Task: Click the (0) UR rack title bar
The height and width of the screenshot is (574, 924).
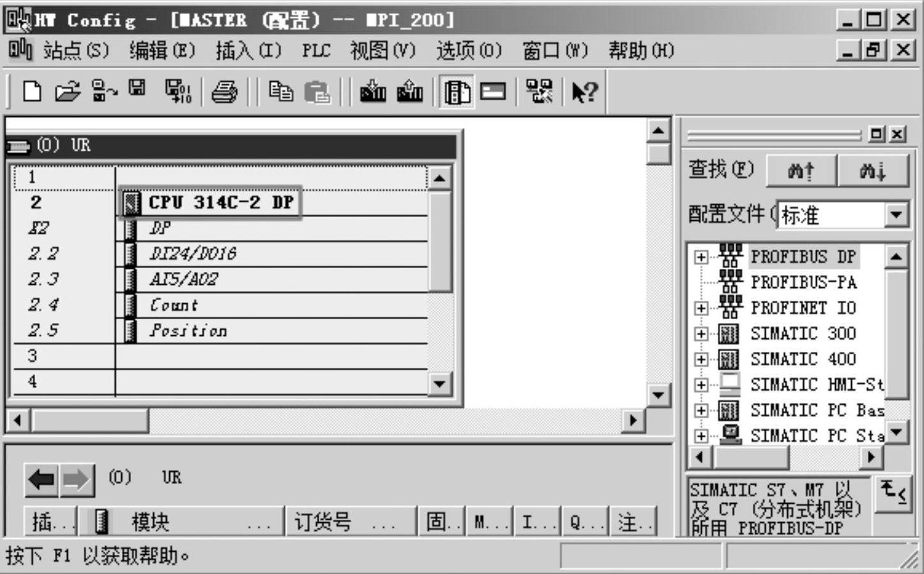Action: pyautogui.click(x=231, y=146)
